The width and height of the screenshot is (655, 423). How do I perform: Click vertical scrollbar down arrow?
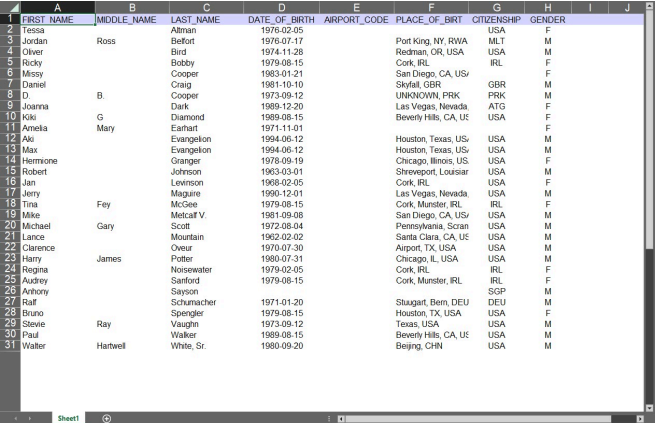(650, 408)
